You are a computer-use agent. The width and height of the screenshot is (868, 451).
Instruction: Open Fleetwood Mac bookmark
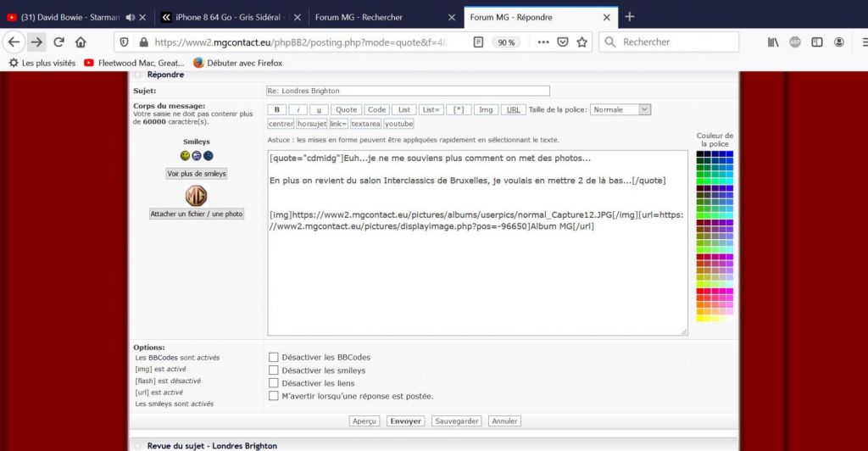point(134,63)
